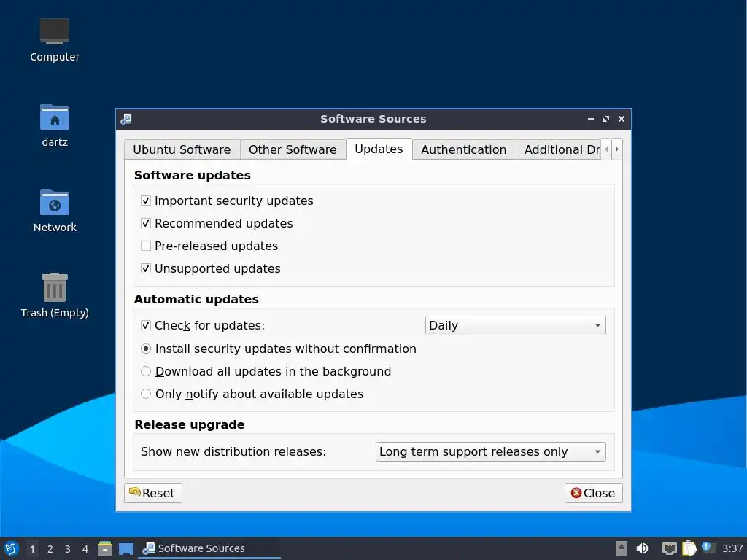This screenshot has height=560, width=747.
Task: Close the window via title bar X
Action: (x=622, y=119)
